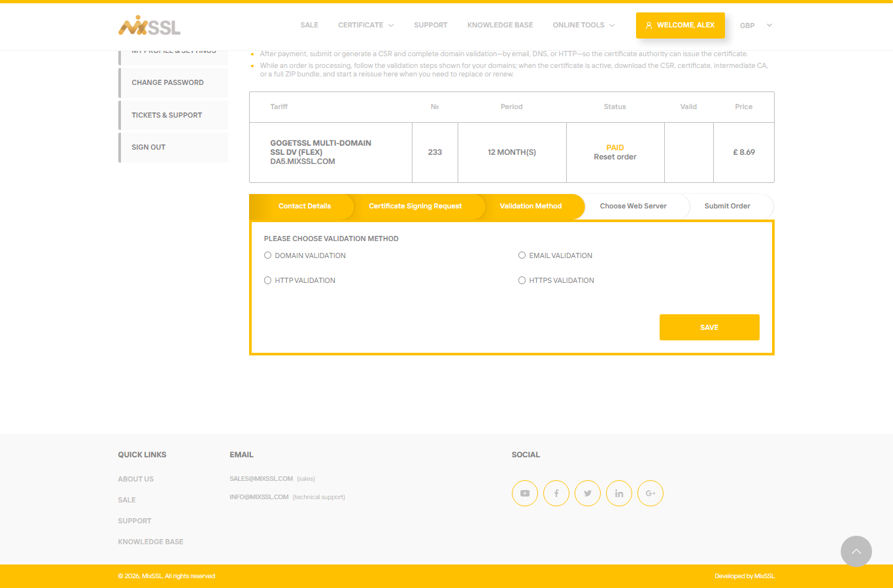Click PAID status text
This screenshot has height=588, width=893.
(615, 148)
